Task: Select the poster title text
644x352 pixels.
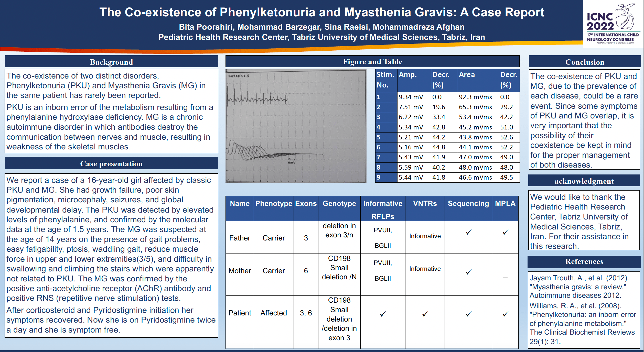Action: coord(322,12)
